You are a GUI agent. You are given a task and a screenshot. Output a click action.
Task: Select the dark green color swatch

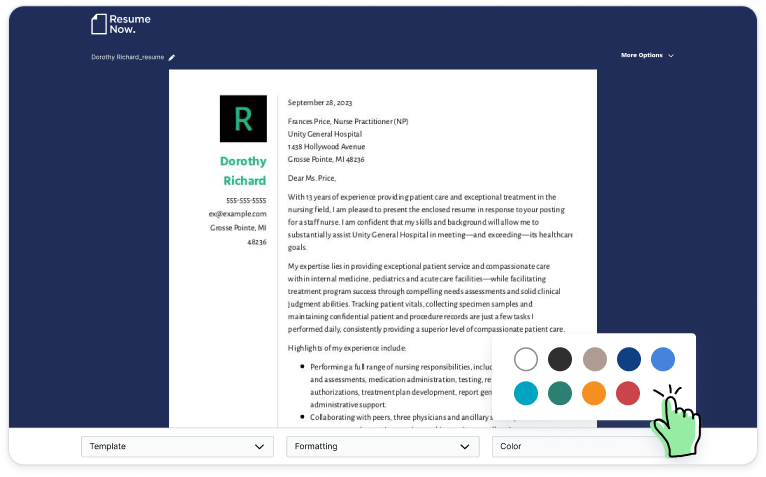(x=560, y=394)
